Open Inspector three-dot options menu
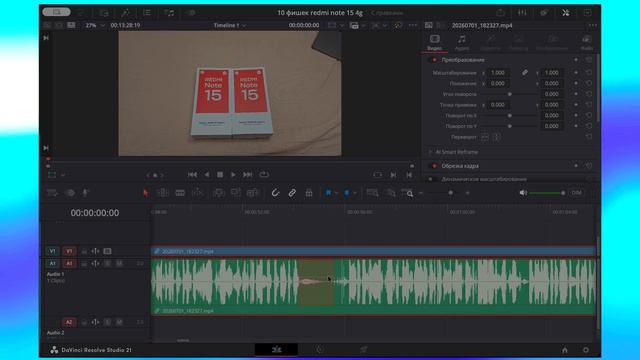 coord(593,25)
